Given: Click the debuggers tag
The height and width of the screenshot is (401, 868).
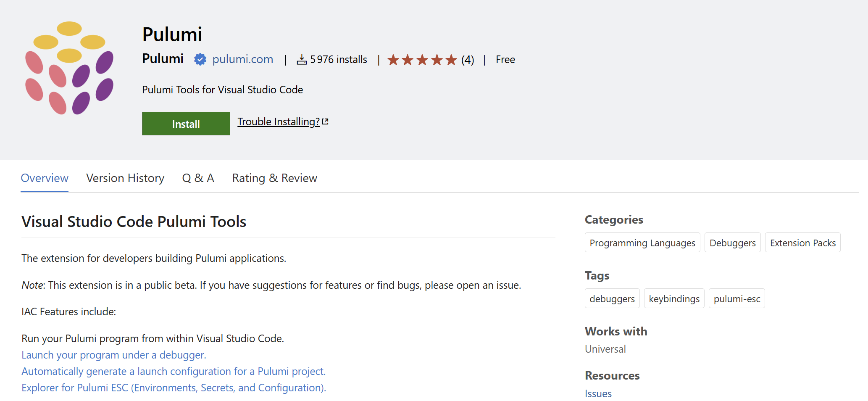Looking at the screenshot, I should tap(612, 298).
